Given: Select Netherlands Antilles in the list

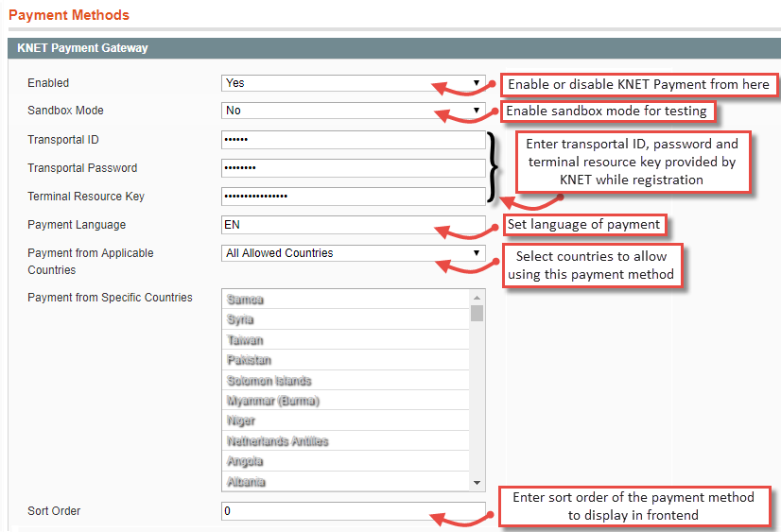Looking at the screenshot, I should pyautogui.click(x=346, y=441).
